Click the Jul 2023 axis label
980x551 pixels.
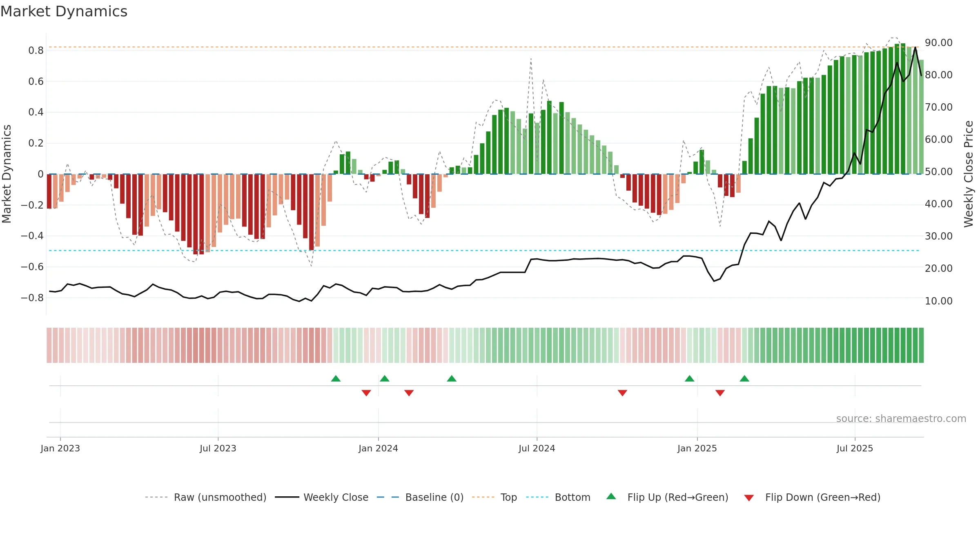click(x=218, y=448)
